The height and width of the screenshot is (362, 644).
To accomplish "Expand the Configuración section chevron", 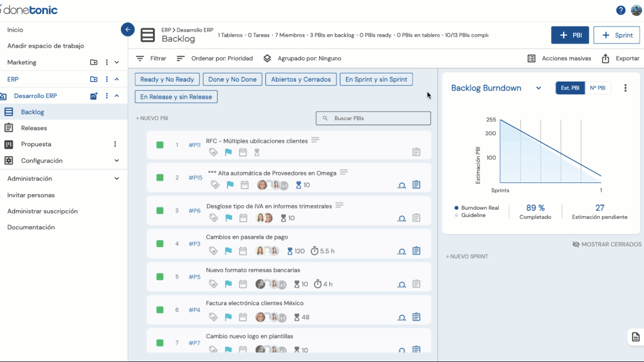I will point(117,161).
